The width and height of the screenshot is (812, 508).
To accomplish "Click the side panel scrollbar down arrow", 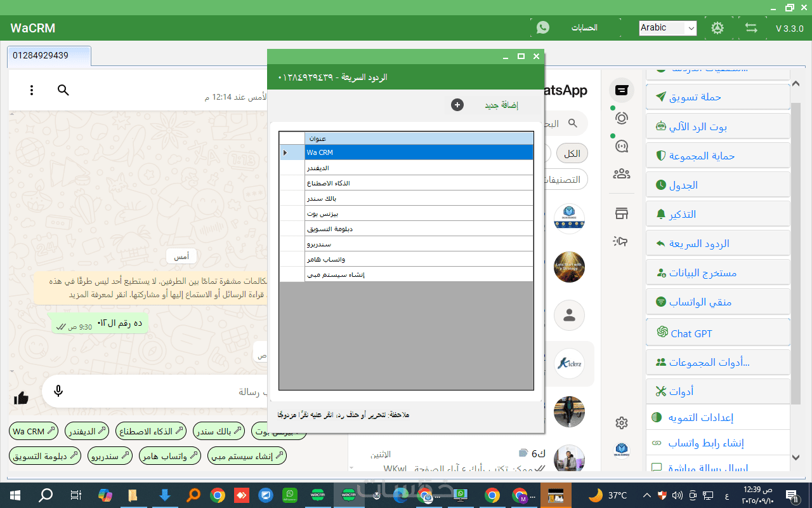I will [x=796, y=456].
